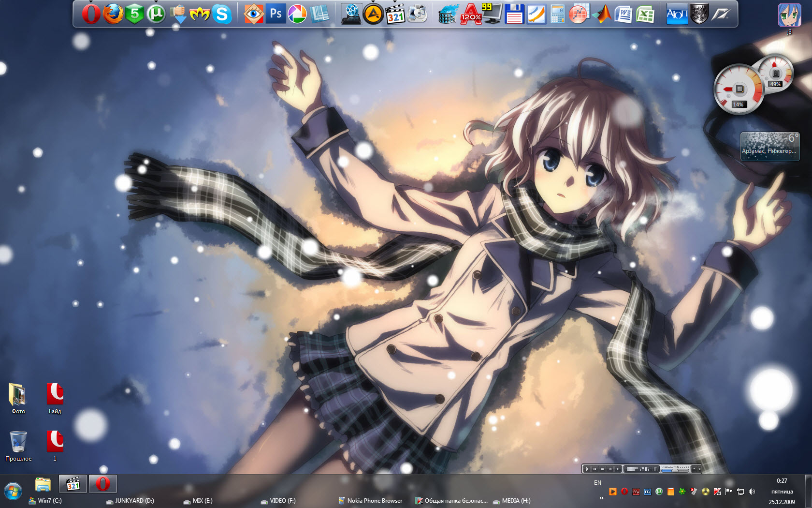812x508 pixels.
Task: Open JUNKYARD (D:) drive link
Action: click(130, 501)
